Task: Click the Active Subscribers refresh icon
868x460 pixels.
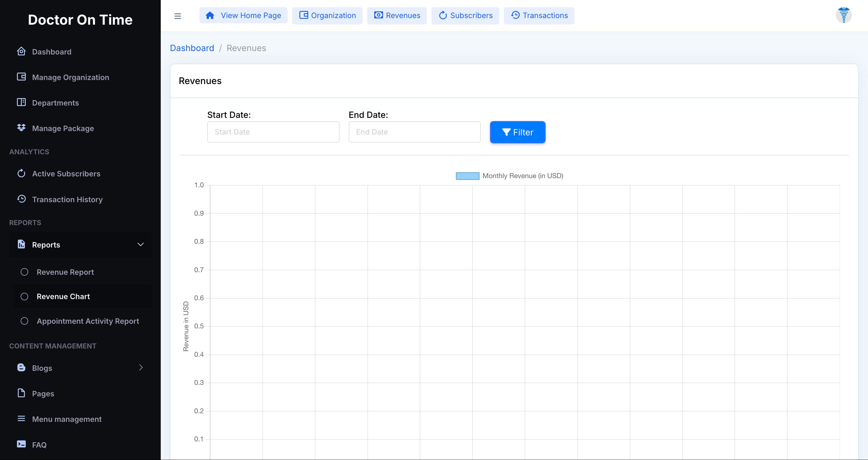Action: coord(21,174)
